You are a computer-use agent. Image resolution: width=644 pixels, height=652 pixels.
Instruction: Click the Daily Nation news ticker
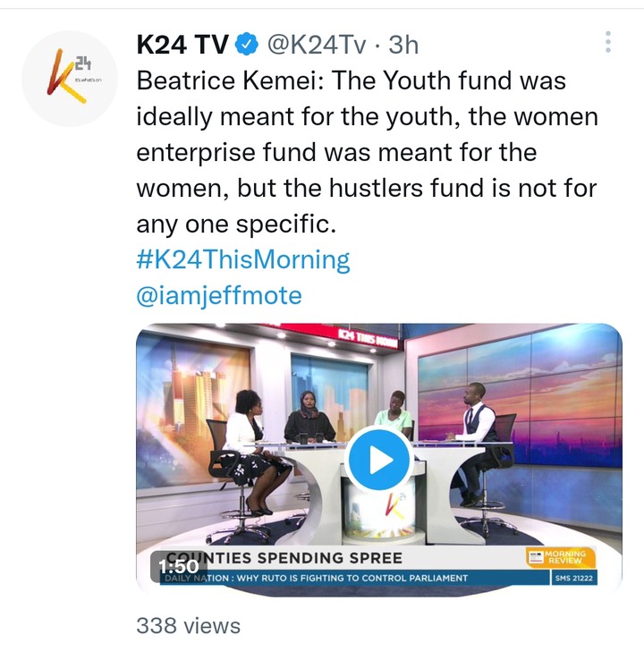316,578
